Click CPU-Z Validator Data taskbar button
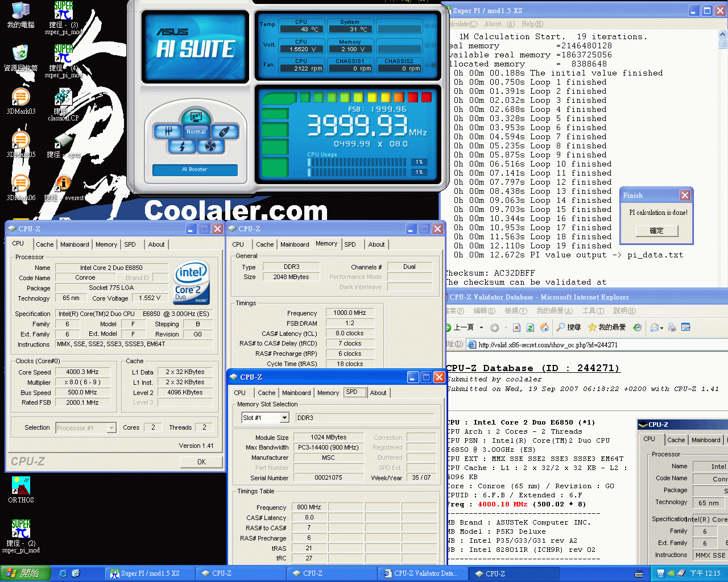The image size is (728, 582). tap(424, 573)
